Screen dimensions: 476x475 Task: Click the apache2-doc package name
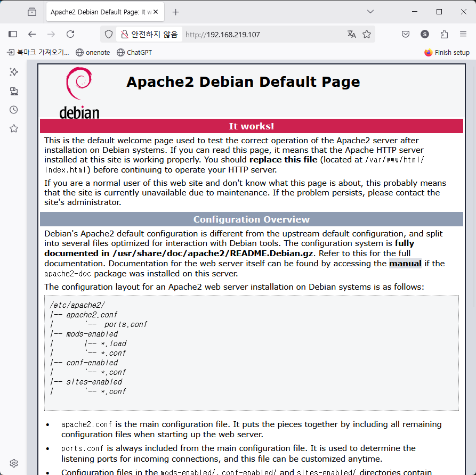68,274
